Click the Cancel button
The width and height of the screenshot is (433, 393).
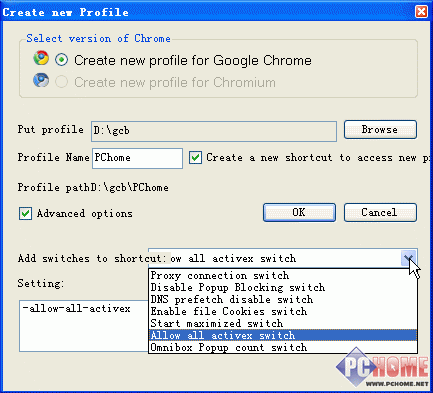pyautogui.click(x=380, y=213)
